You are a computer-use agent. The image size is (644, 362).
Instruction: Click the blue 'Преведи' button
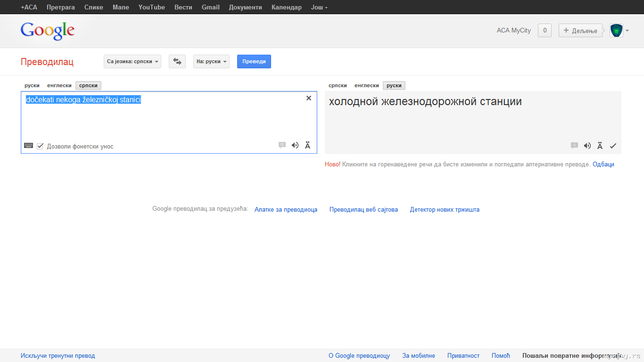coord(254,61)
